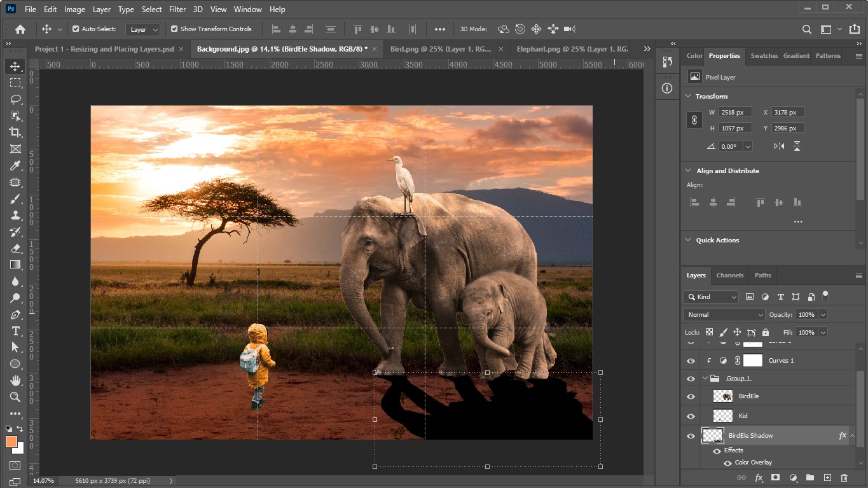The width and height of the screenshot is (868, 488).
Task: Hide the BirdEle layer
Action: (x=691, y=396)
